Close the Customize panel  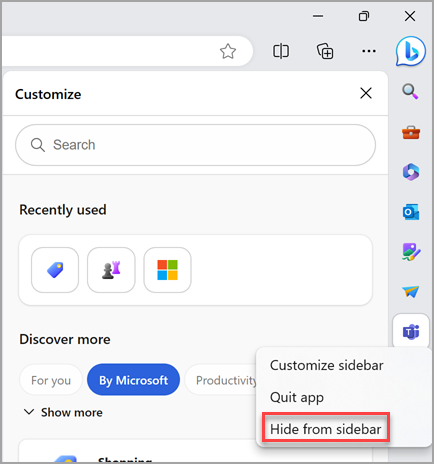(366, 93)
